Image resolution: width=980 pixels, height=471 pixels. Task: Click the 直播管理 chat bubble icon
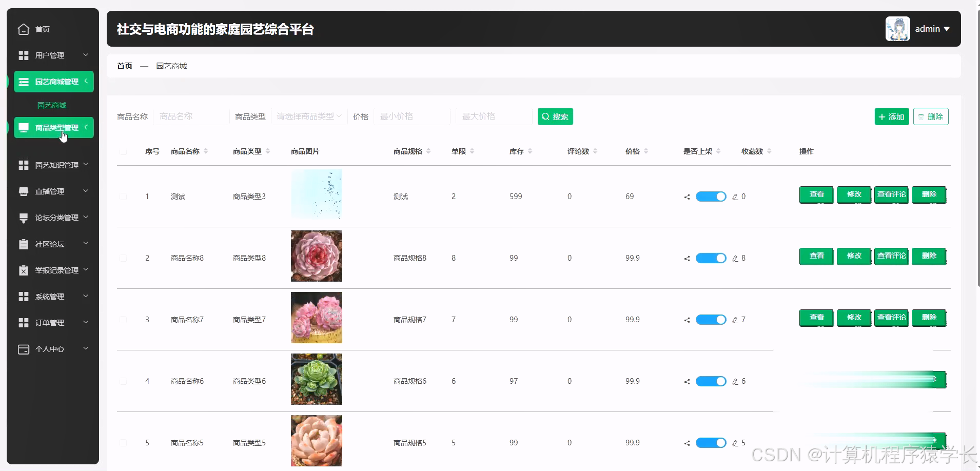click(24, 191)
